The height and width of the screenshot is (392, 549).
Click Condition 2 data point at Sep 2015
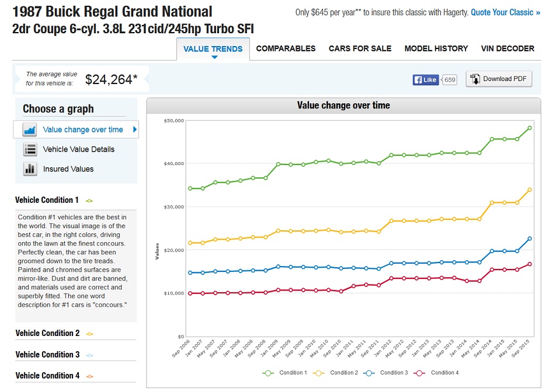click(530, 190)
